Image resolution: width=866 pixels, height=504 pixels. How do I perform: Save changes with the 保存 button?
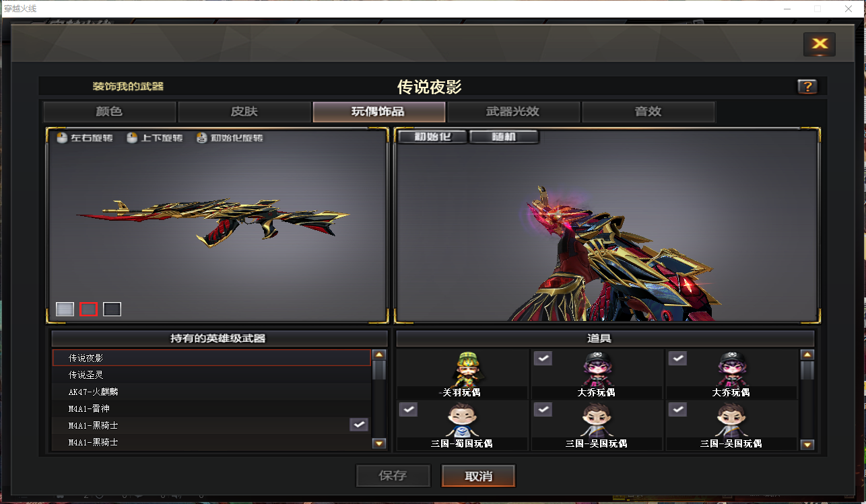coord(393,476)
